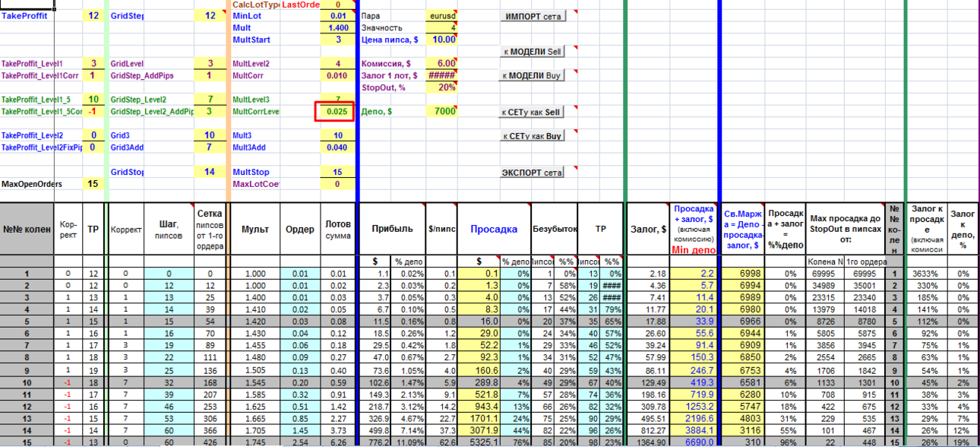Screen dimensions: 980x447
Task: Select the Grid3Add value 7 cell
Action: (210, 147)
